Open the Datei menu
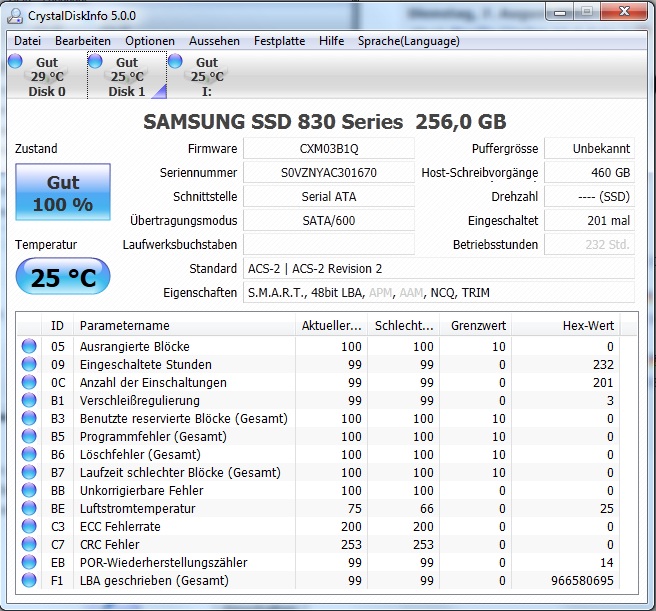This screenshot has height=611, width=656. (27, 41)
